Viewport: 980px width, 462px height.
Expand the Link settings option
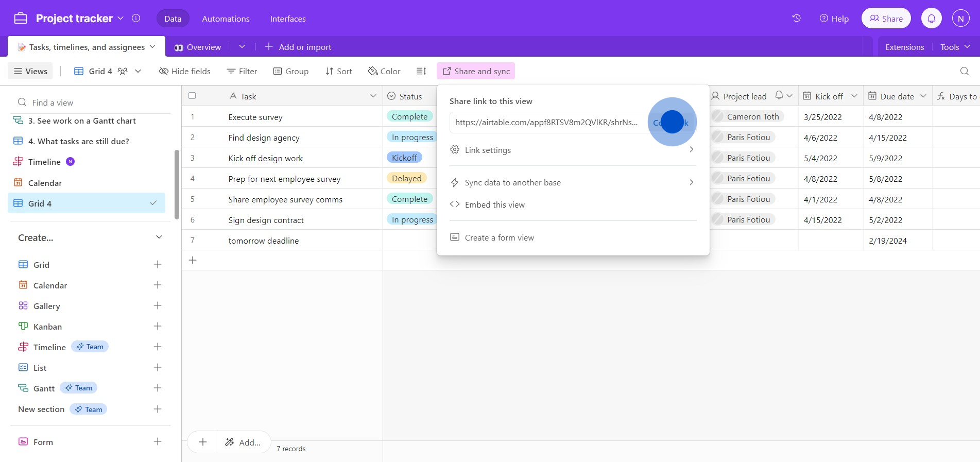coord(572,150)
